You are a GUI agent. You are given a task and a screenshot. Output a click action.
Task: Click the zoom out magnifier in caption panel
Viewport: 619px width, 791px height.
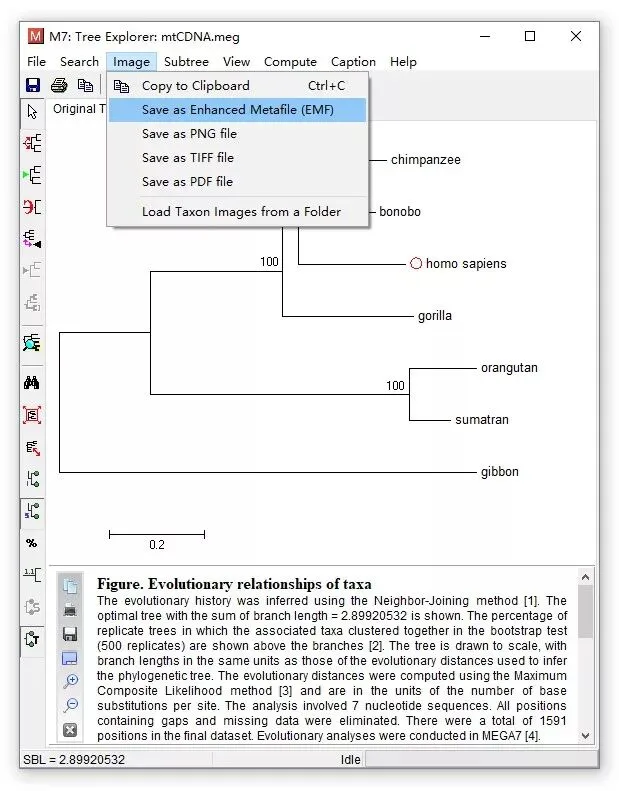[x=70, y=705]
